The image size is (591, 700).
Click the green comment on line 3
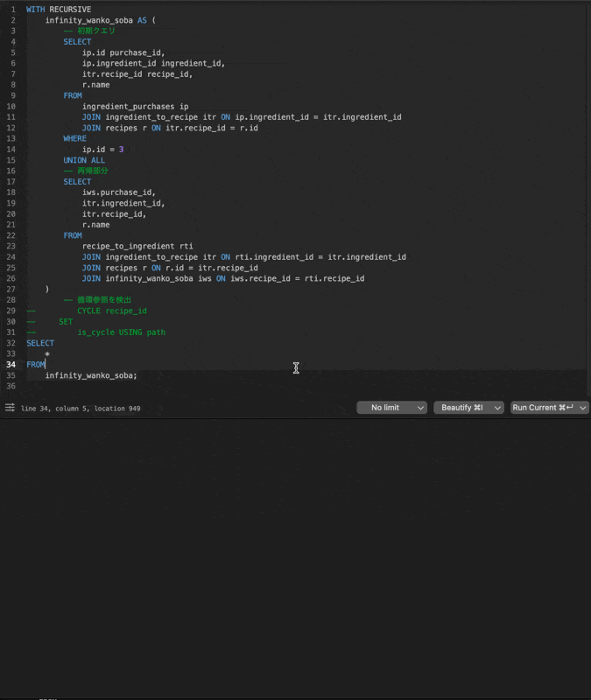click(x=89, y=31)
